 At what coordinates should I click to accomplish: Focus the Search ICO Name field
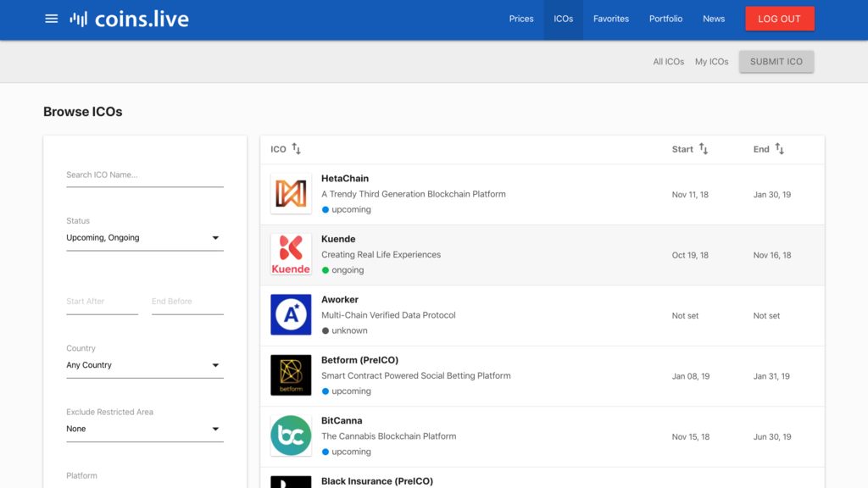tap(144, 175)
